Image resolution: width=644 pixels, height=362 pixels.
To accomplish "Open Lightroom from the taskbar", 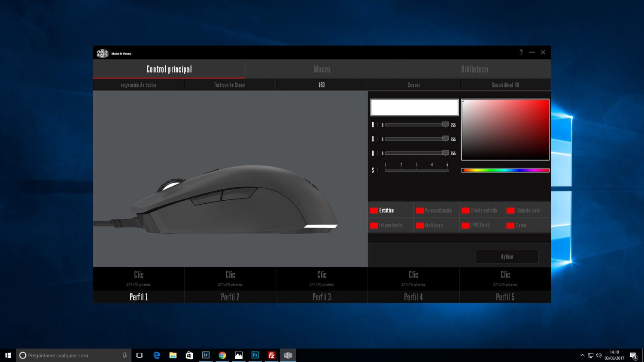I will coord(206,355).
